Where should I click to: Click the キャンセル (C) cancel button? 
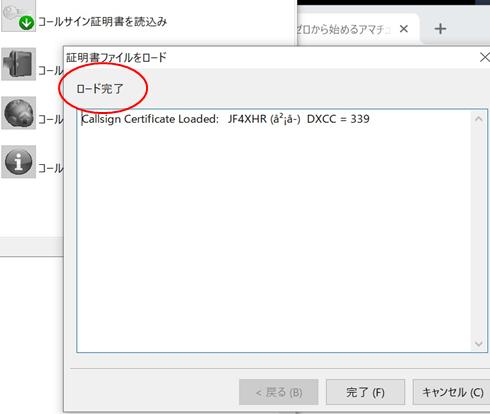[x=452, y=392]
